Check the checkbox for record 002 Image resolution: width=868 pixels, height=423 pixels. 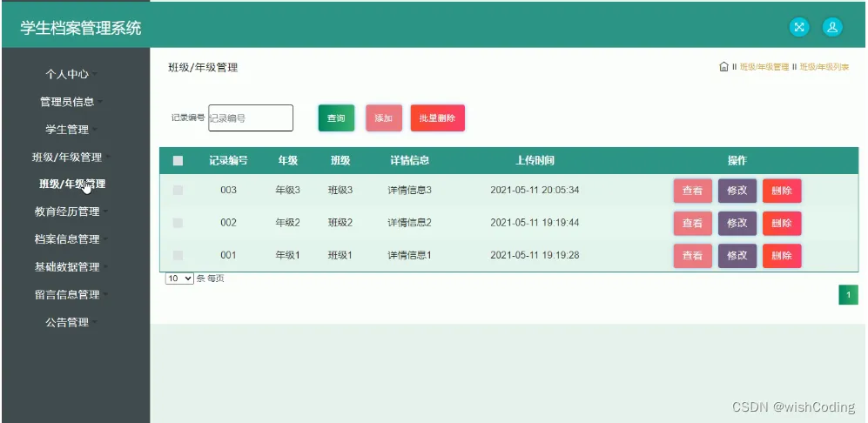point(178,223)
